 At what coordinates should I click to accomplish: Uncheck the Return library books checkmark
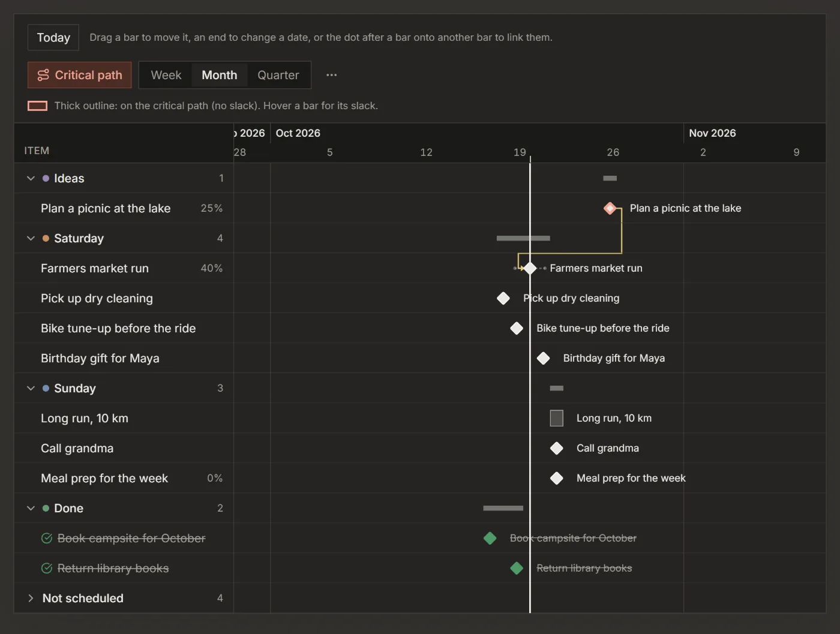pyautogui.click(x=47, y=568)
